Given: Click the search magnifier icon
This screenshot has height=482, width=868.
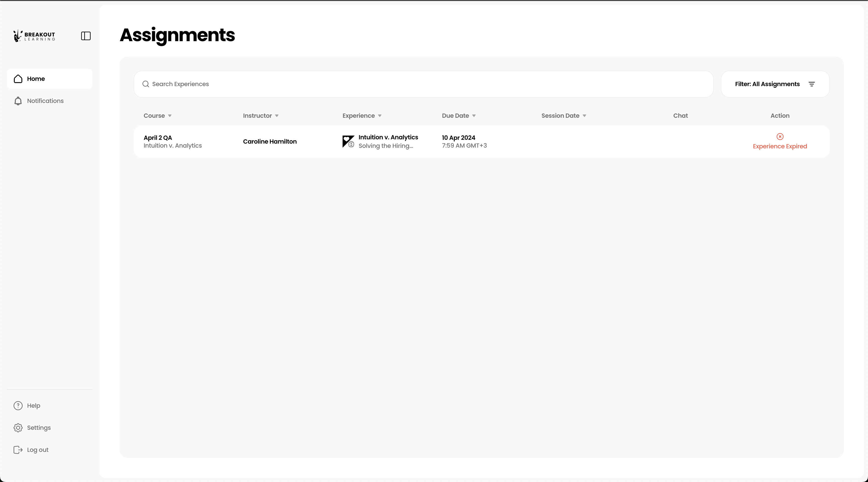Looking at the screenshot, I should [146, 84].
